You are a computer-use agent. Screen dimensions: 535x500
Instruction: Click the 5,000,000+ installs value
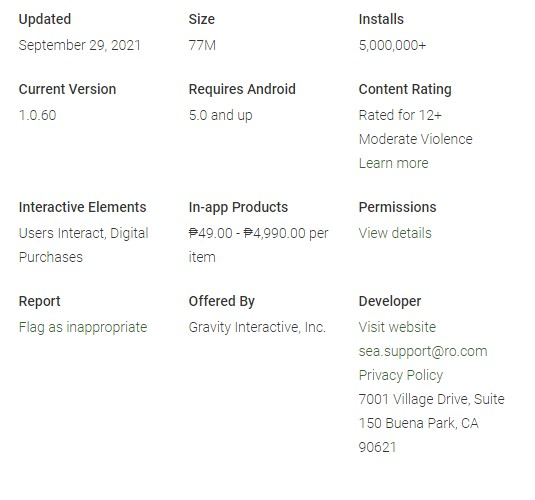(392, 45)
